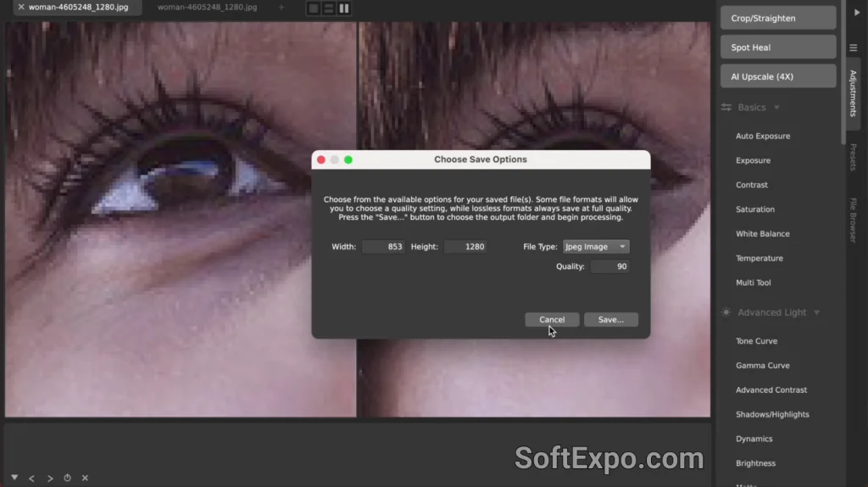Switch to single image view layout
868x487 pixels.
pyautogui.click(x=314, y=8)
